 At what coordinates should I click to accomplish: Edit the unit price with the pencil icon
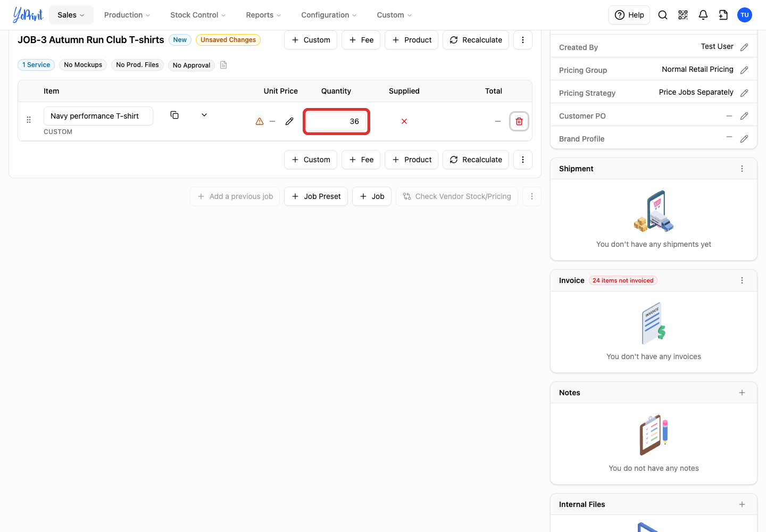289,121
